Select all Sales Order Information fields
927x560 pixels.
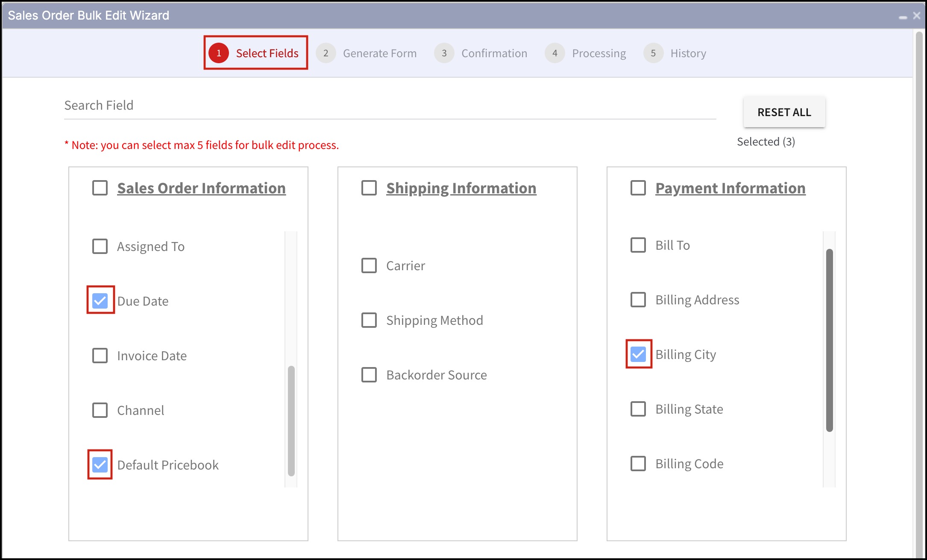point(100,188)
